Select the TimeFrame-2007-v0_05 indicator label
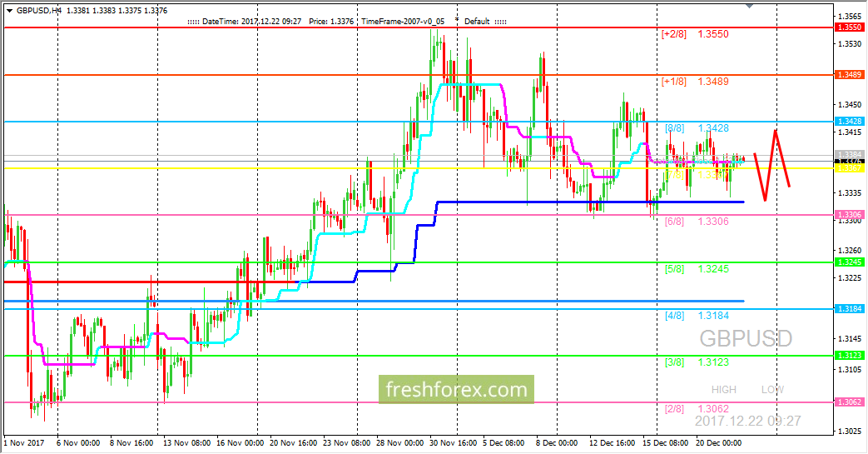The height and width of the screenshot is (454, 868). [403, 22]
